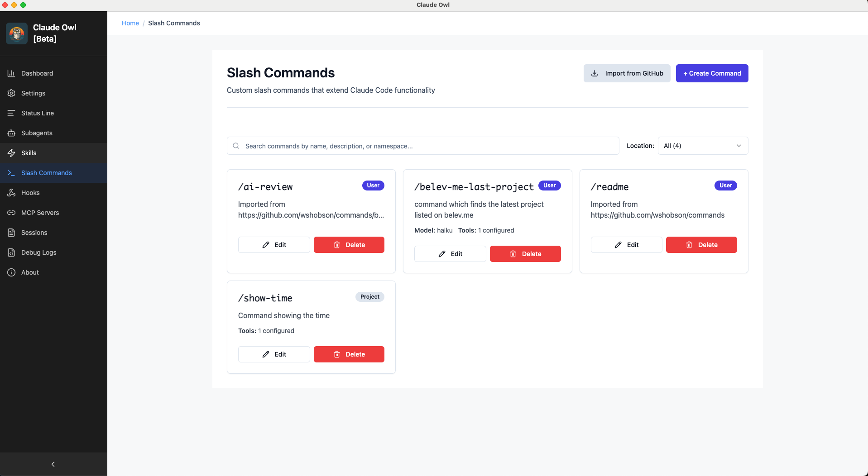
Task: Click pencil icon on /readme card
Action: (618, 245)
